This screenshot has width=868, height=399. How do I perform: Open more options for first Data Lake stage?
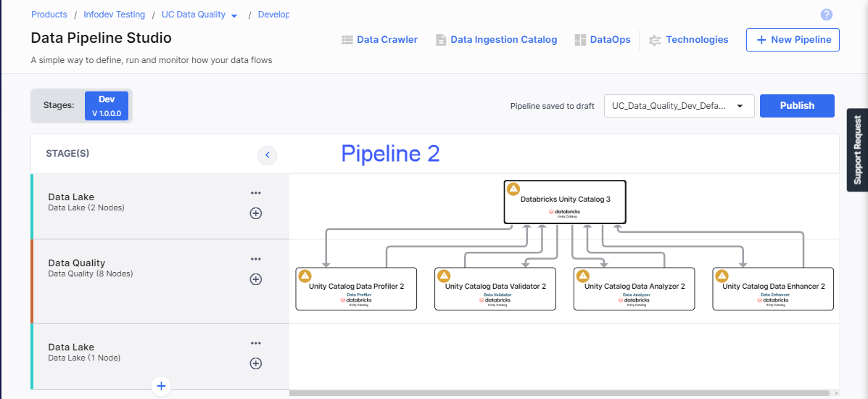click(256, 193)
